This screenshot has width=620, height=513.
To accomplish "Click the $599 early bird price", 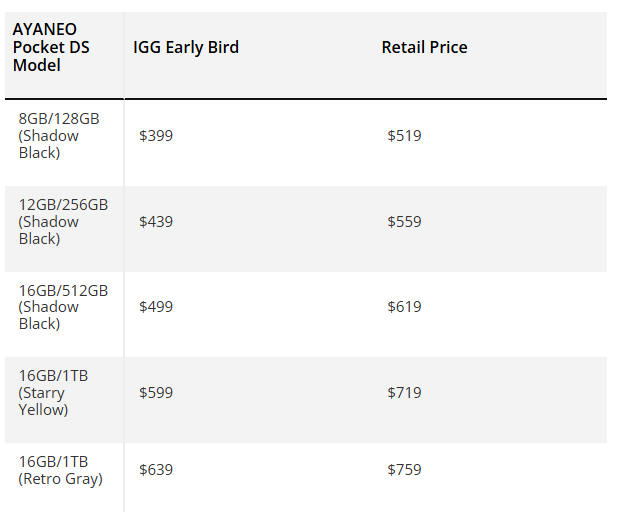I will pos(156,393).
